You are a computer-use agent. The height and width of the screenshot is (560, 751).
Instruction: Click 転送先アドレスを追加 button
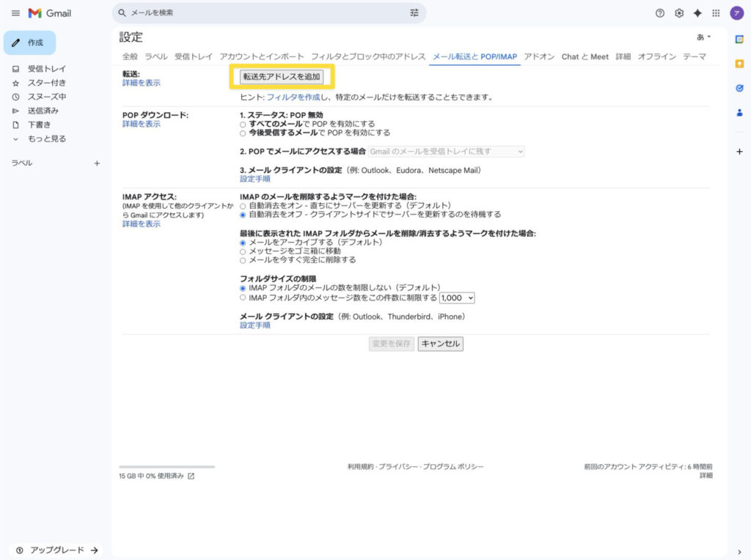tap(282, 77)
